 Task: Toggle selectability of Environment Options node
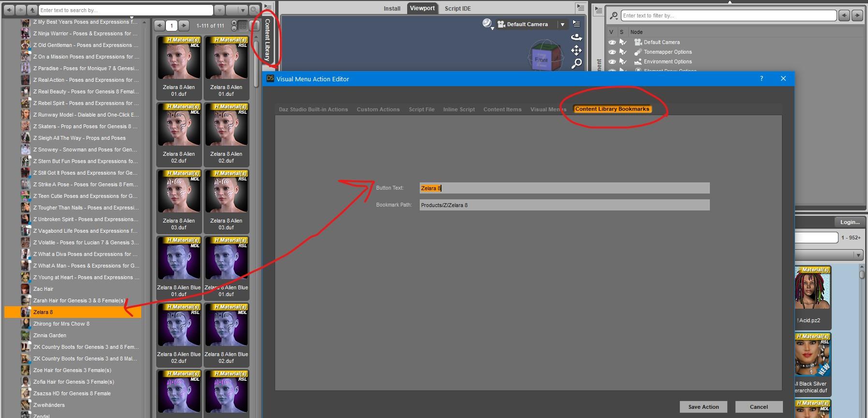click(623, 61)
